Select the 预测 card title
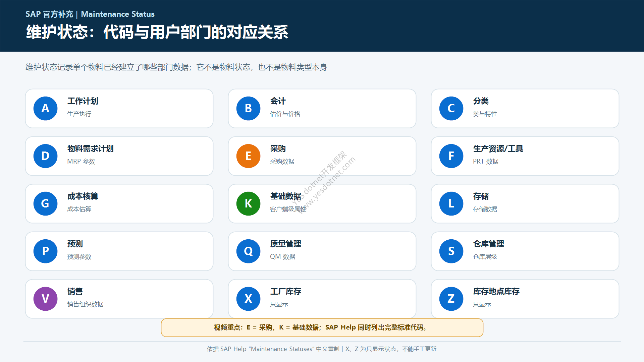The height and width of the screenshot is (362, 644). click(75, 244)
